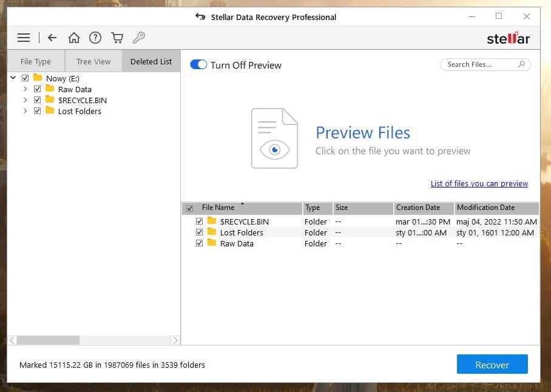Uncheck the Lost Folders tree checkbox
551x392 pixels.
37,111
